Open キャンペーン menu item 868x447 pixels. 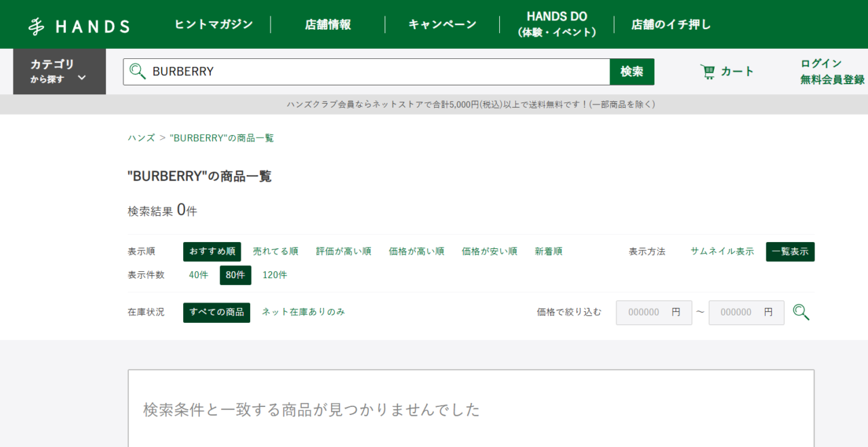click(442, 25)
